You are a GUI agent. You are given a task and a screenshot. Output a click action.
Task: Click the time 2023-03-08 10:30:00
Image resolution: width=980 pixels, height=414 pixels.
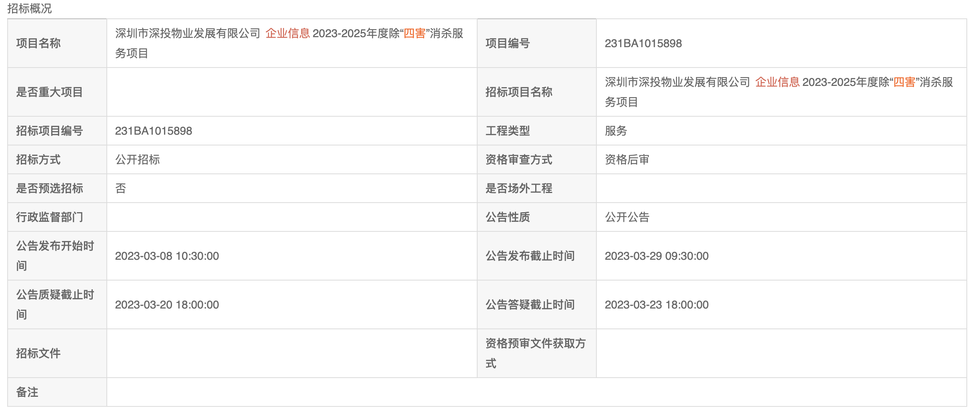click(x=167, y=256)
